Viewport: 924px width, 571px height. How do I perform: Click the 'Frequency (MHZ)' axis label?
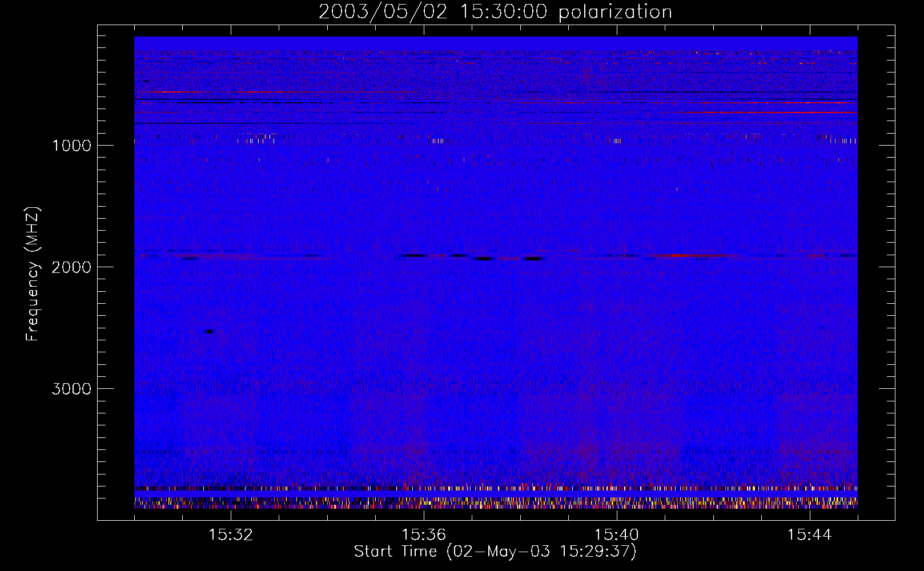33,274
